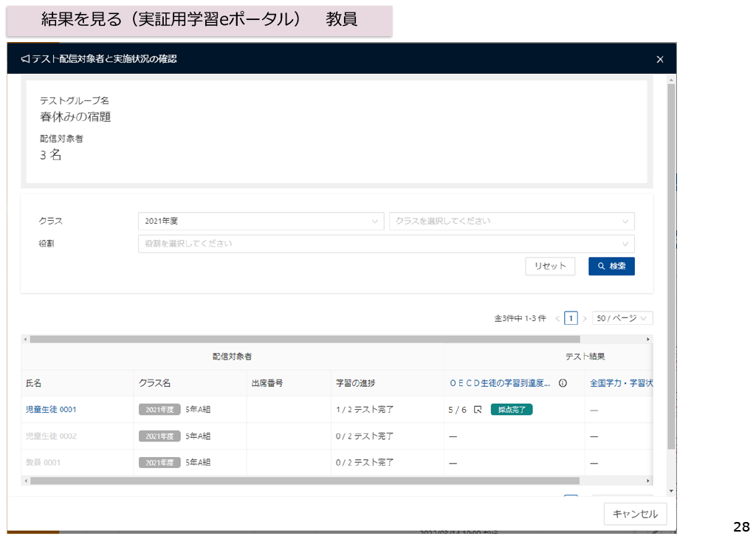Click the 採点完了 status badge
This screenshot has height=536, width=756.
(512, 410)
